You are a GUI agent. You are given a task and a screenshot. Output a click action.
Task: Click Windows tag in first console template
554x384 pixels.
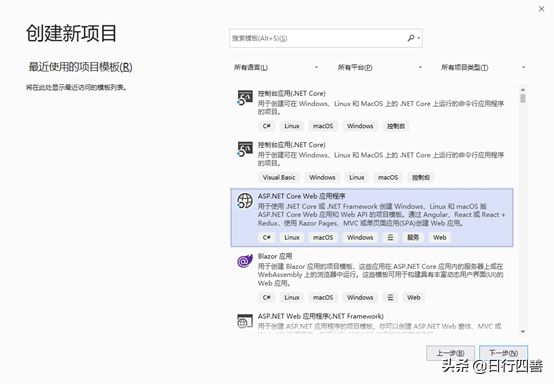click(x=360, y=126)
